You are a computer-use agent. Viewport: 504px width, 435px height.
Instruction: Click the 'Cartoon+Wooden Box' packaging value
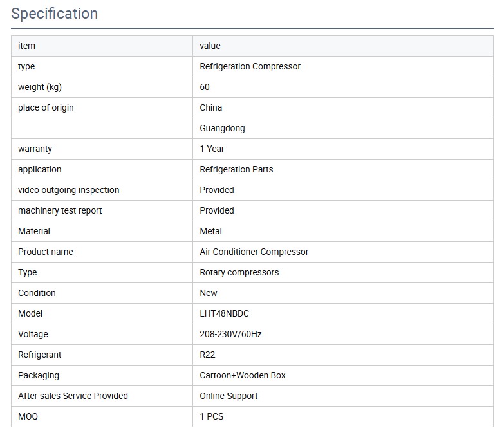242,375
